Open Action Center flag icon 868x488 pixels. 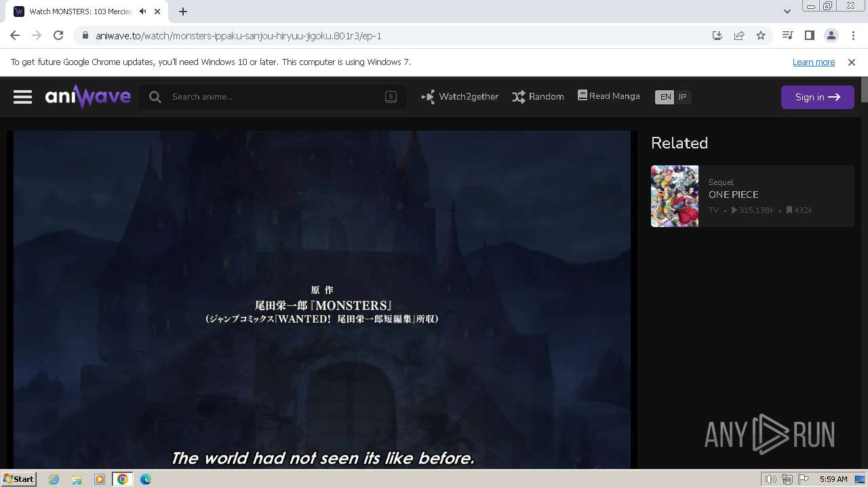tap(804, 479)
